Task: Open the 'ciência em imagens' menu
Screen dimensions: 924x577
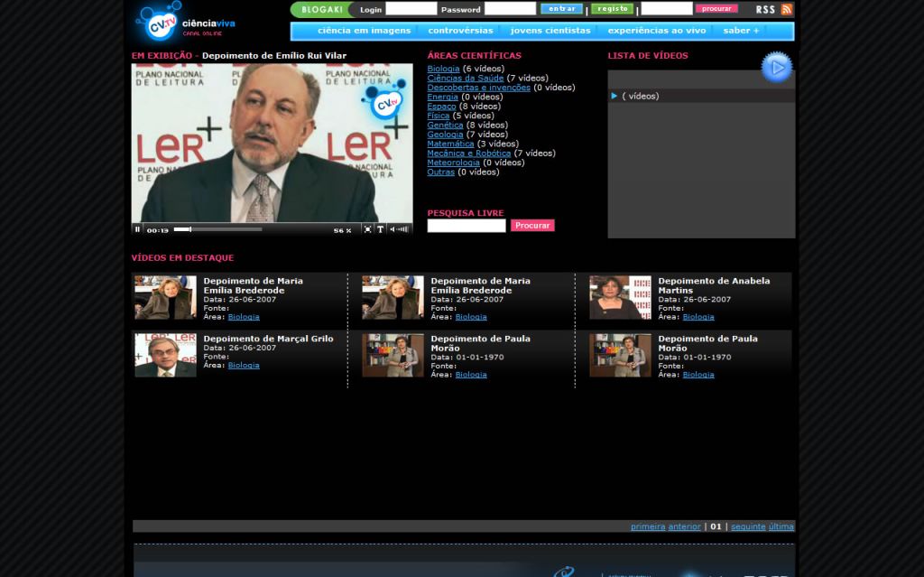Action: coord(364,31)
